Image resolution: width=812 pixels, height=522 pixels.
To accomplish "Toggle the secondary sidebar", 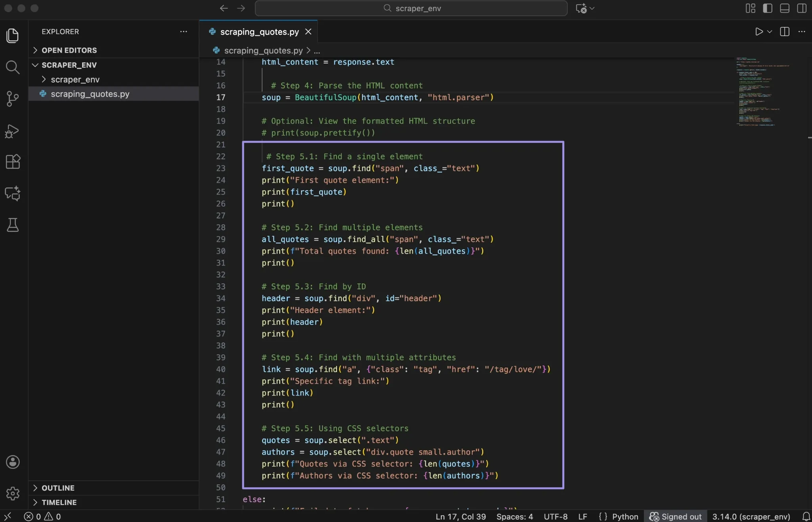I will pos(801,8).
